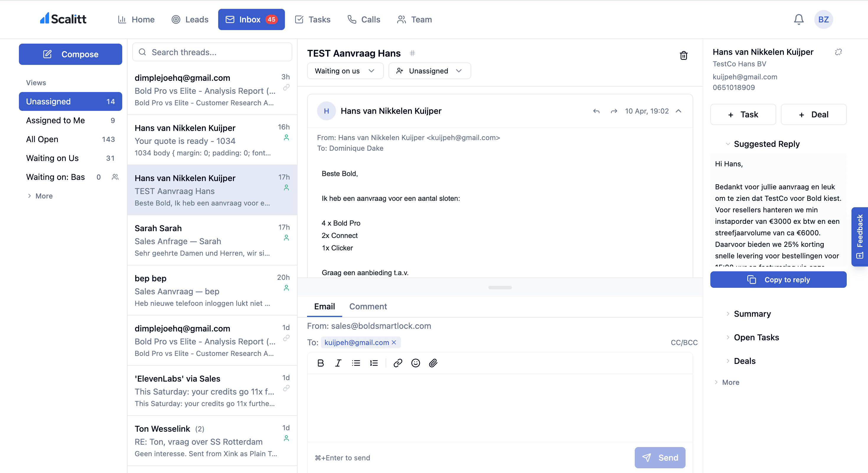868x473 pixels.
Task: Click the attachment paperclip icon
Action: (433, 363)
